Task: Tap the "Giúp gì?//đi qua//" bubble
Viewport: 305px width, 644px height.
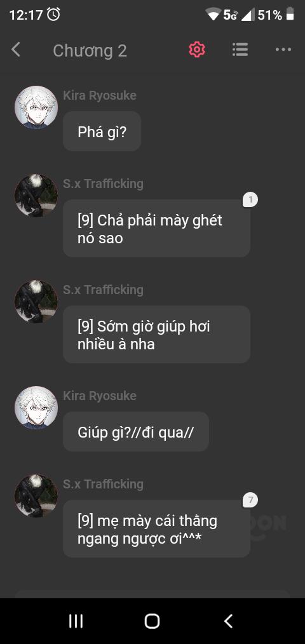Action: click(136, 432)
